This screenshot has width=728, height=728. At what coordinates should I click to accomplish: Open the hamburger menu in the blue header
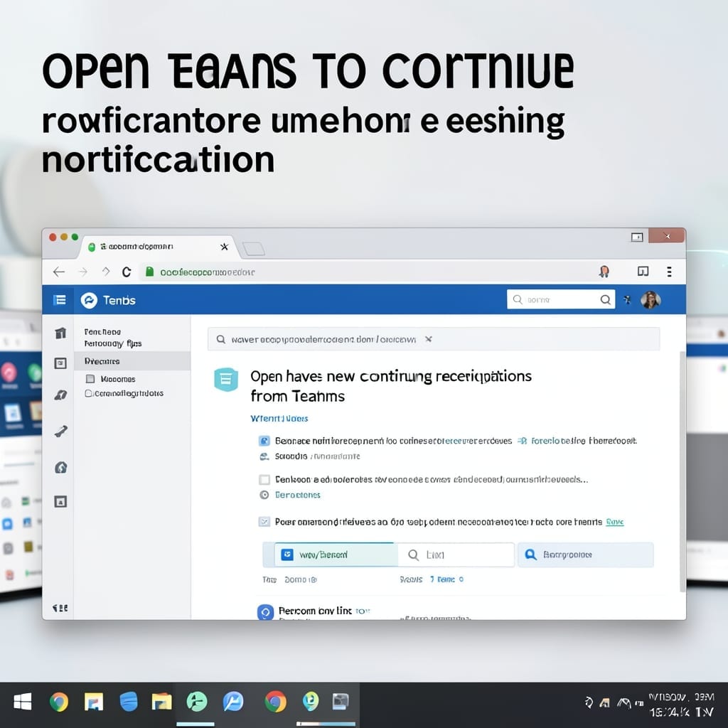tap(60, 300)
